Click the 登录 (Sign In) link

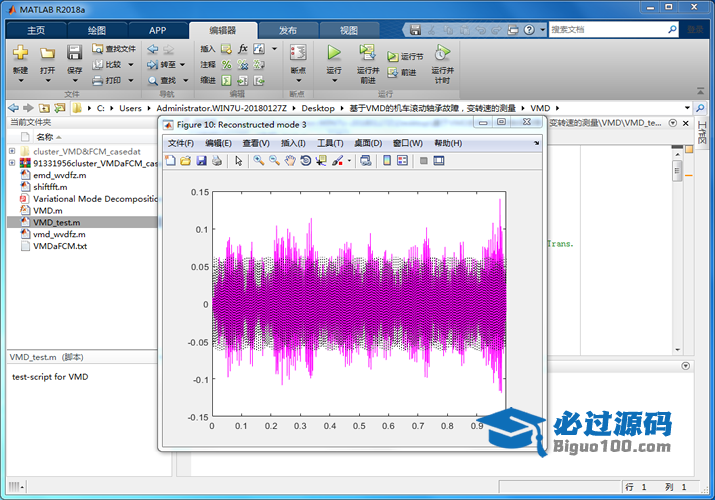694,30
